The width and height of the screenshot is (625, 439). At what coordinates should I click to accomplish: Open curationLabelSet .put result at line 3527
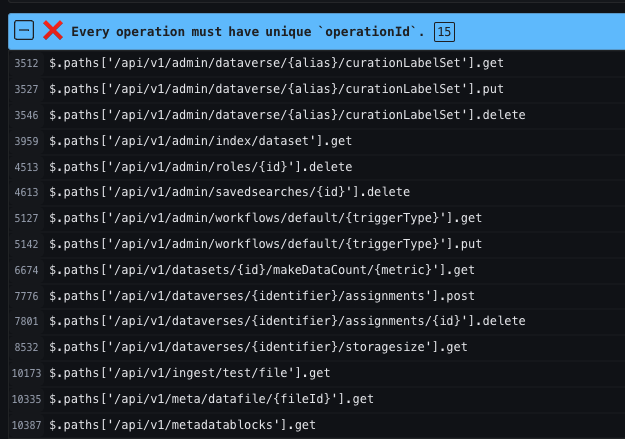click(275, 89)
